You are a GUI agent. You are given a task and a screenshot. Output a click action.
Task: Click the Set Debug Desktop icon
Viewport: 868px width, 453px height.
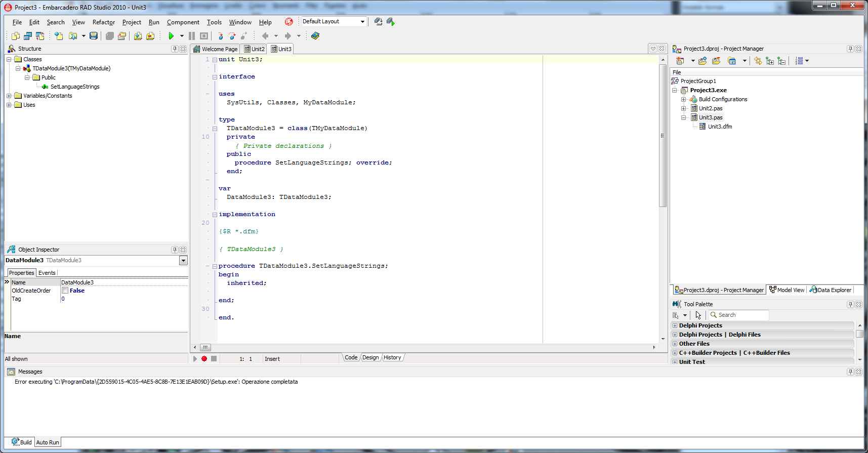click(x=390, y=21)
